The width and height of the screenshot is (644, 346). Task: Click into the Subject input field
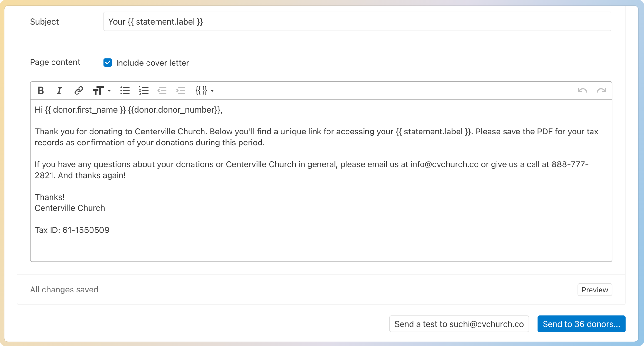357,22
